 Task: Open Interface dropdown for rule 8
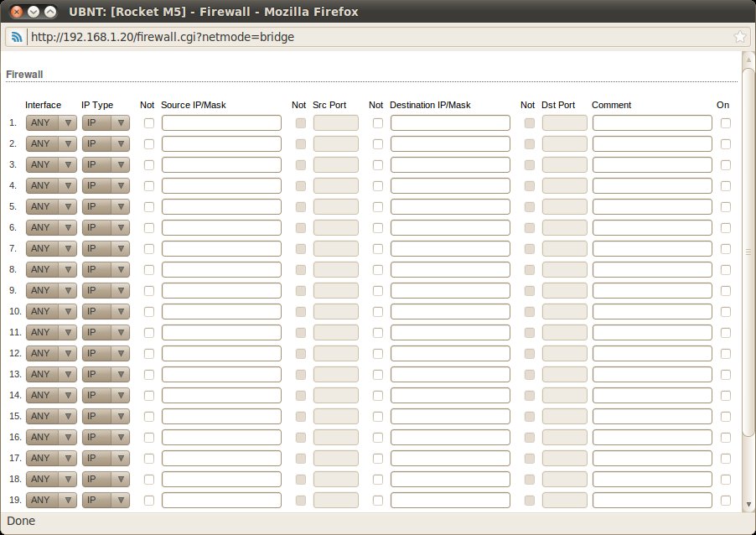(x=51, y=270)
